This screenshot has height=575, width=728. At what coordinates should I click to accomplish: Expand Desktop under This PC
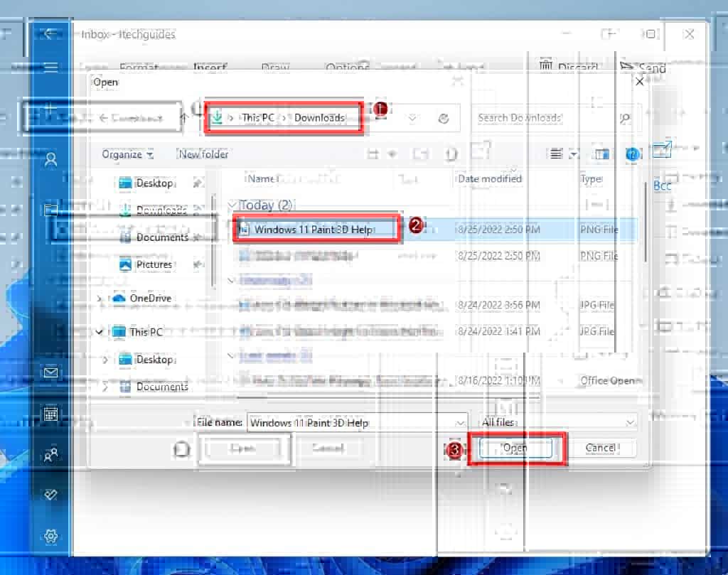click(x=105, y=360)
